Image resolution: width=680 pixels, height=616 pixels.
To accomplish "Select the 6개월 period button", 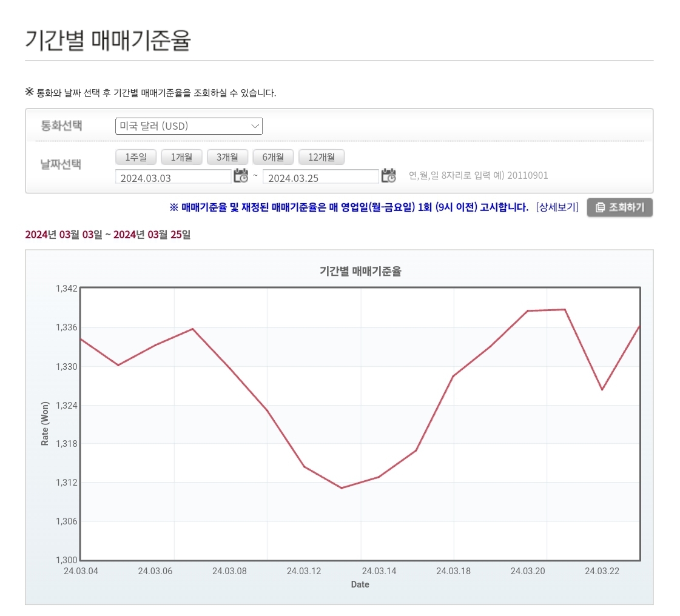I will [x=273, y=157].
